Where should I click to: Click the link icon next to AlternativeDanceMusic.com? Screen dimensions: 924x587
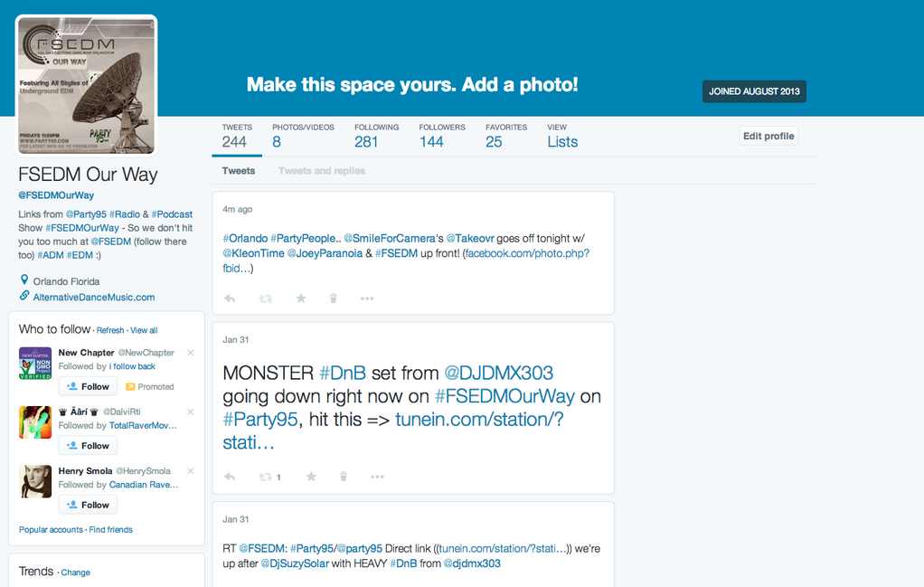point(24,295)
